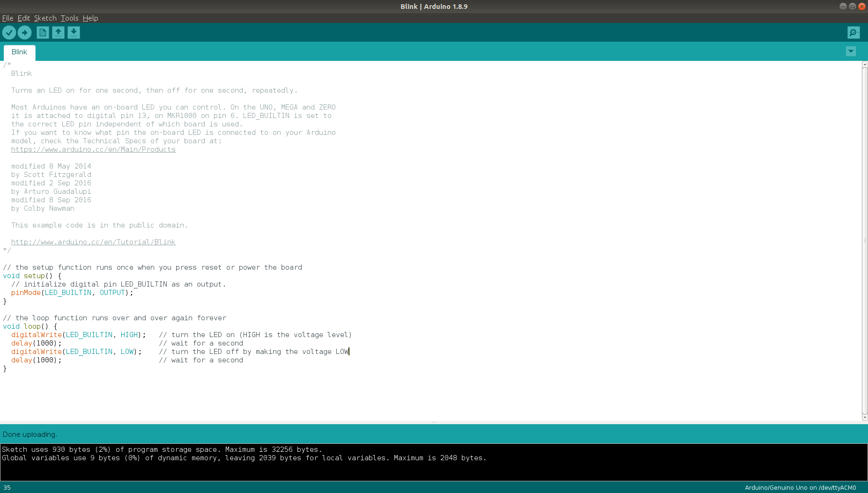Image resolution: width=868 pixels, height=493 pixels.
Task: Minimize the Arduino window
Action: 843,7
